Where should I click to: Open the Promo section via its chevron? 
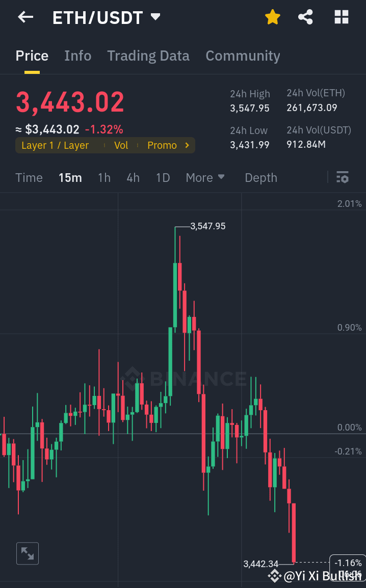click(x=187, y=145)
